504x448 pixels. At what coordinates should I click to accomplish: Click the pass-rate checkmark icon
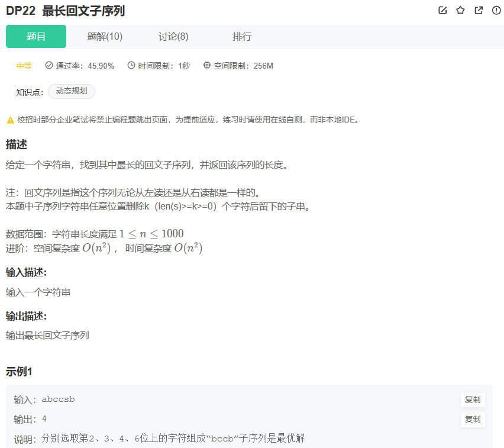(48, 66)
